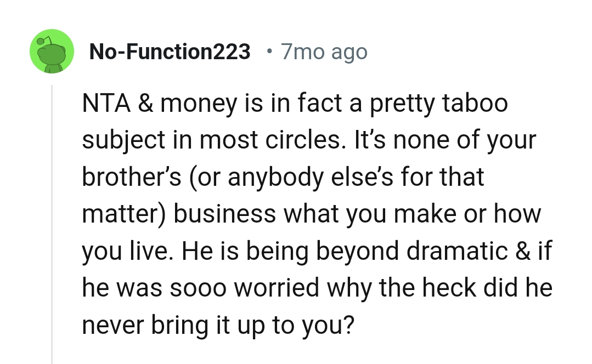Click the dot separator before timestamp
This screenshot has height=364, width=592.
(x=268, y=52)
